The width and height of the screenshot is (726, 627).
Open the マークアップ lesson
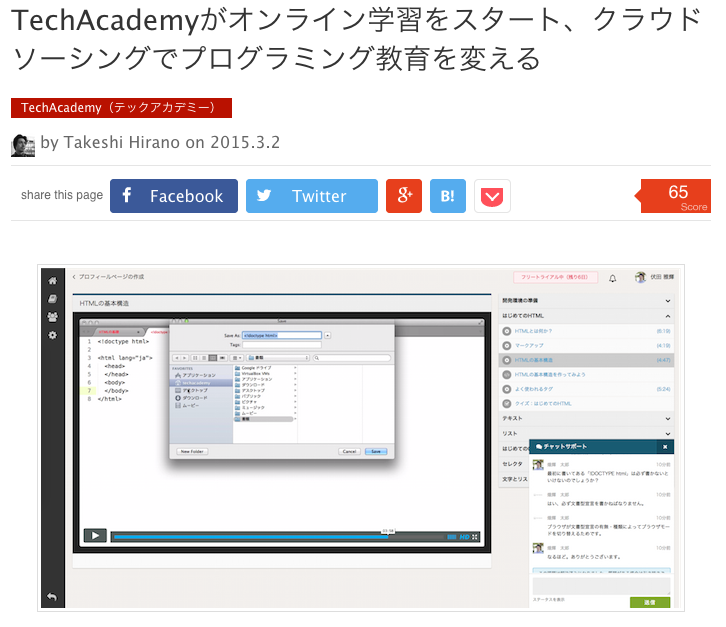(586, 345)
